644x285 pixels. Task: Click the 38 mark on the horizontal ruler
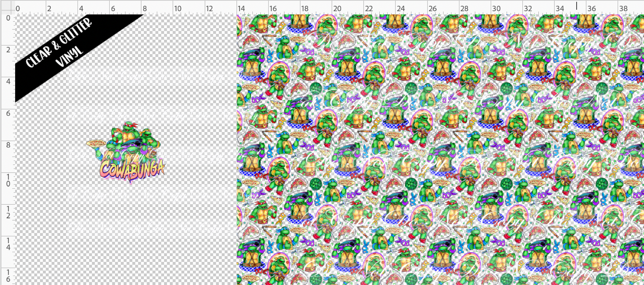(x=623, y=8)
